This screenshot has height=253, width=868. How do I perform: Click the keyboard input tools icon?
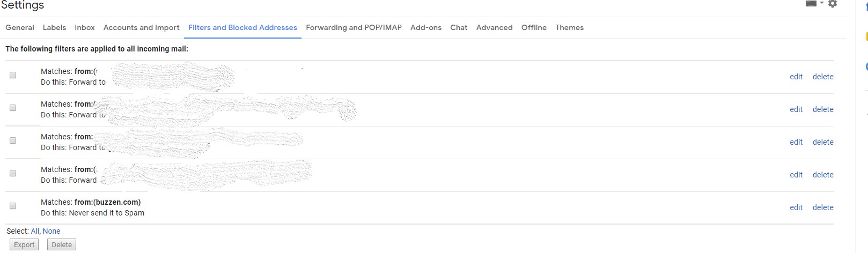[x=811, y=4]
